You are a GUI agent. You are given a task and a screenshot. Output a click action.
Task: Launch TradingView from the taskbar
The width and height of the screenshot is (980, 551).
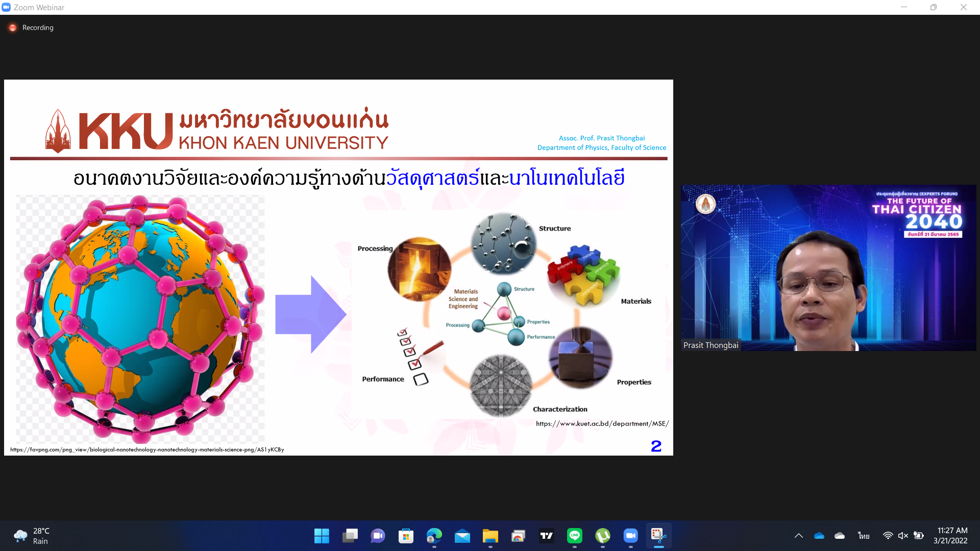tap(547, 536)
